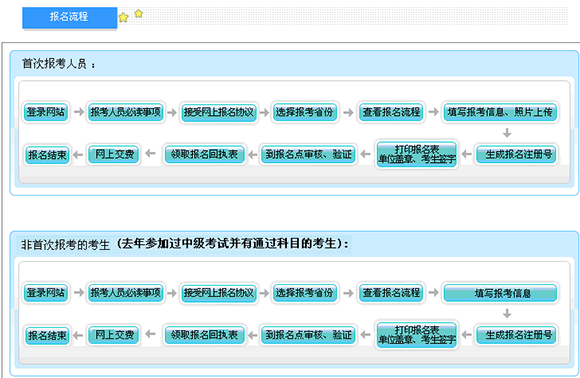Select 网上交费 in the returning applicant flow

pos(114,335)
